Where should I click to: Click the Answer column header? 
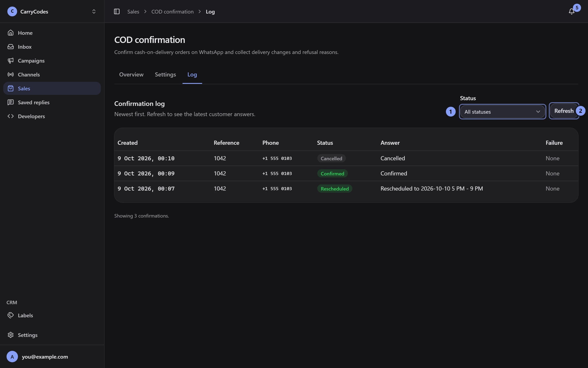pos(390,143)
